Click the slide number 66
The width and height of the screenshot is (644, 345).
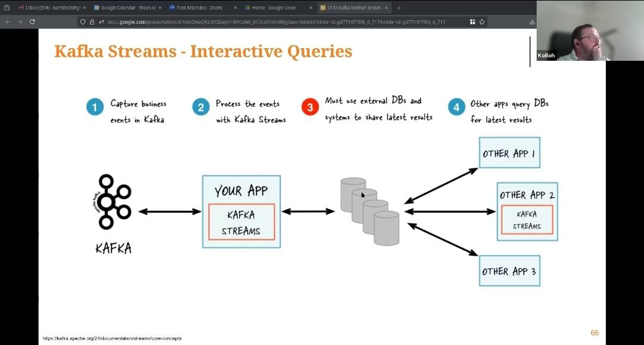click(595, 332)
